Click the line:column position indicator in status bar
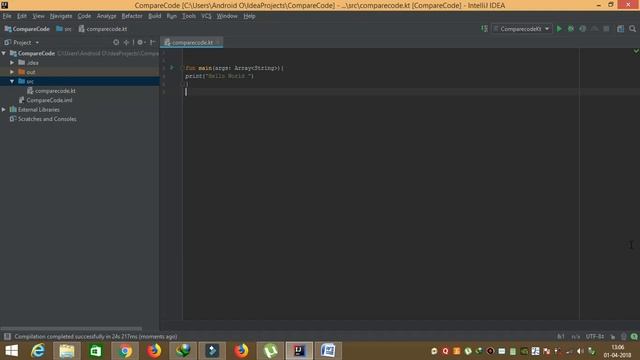The width and height of the screenshot is (640, 360). coord(561,336)
